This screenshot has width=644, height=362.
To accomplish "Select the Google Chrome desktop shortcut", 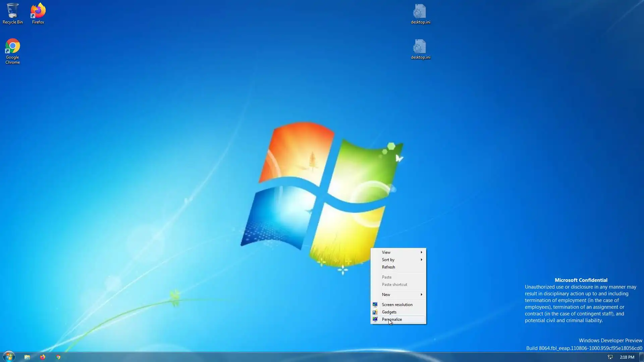I will click(12, 51).
